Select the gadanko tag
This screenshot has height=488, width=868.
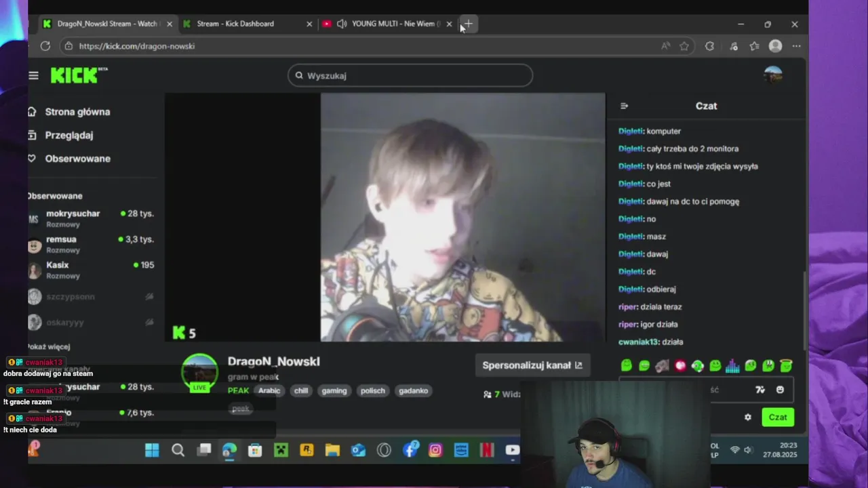click(x=413, y=390)
